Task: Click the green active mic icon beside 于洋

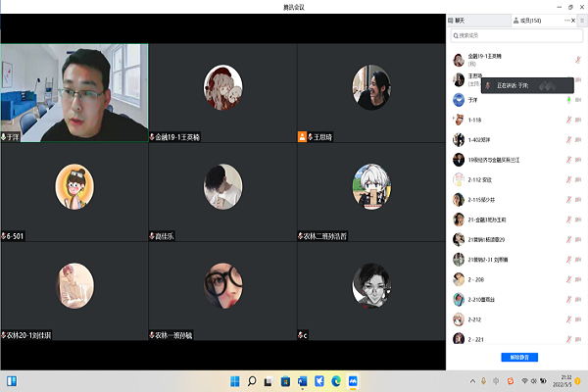Action: point(567,99)
